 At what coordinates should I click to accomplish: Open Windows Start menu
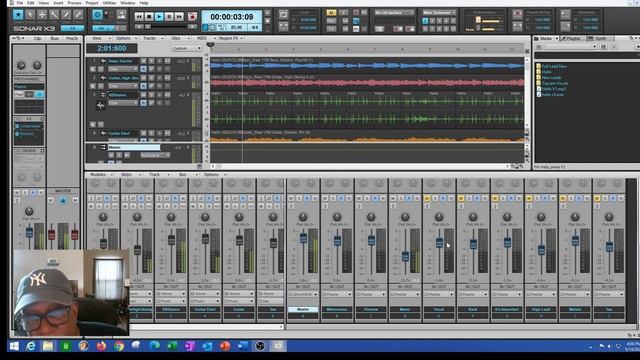13,346
